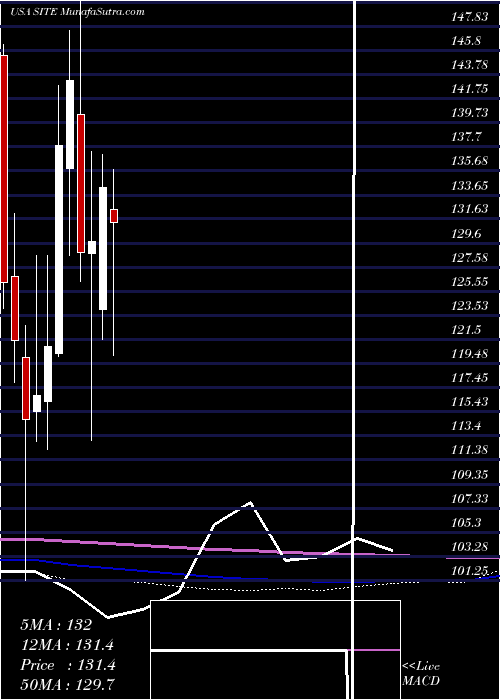Click the 117.45 price axis label
The image size is (500, 700).
[x=470, y=378]
